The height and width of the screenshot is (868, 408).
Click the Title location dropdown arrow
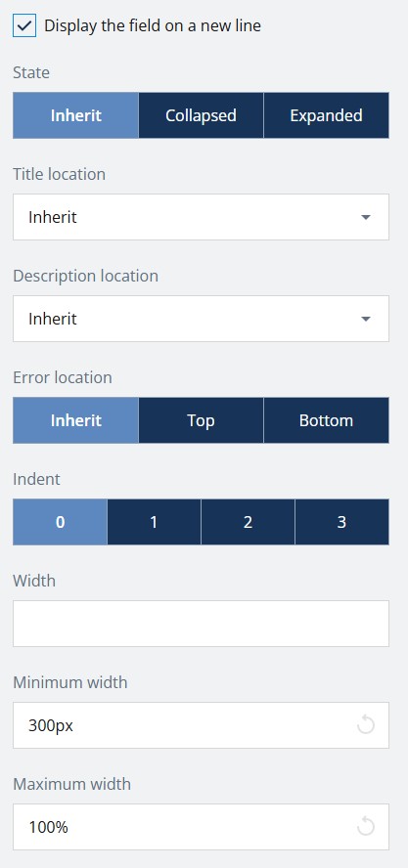pos(365,218)
